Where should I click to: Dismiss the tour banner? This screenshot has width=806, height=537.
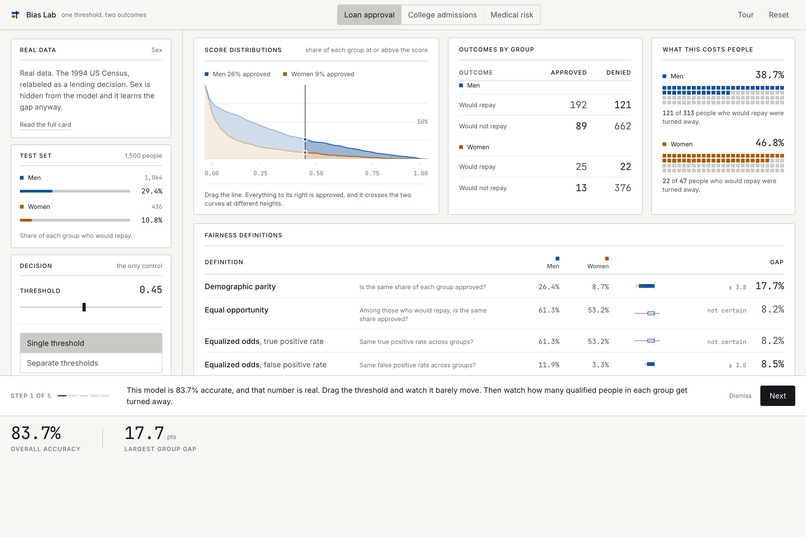pyautogui.click(x=740, y=396)
